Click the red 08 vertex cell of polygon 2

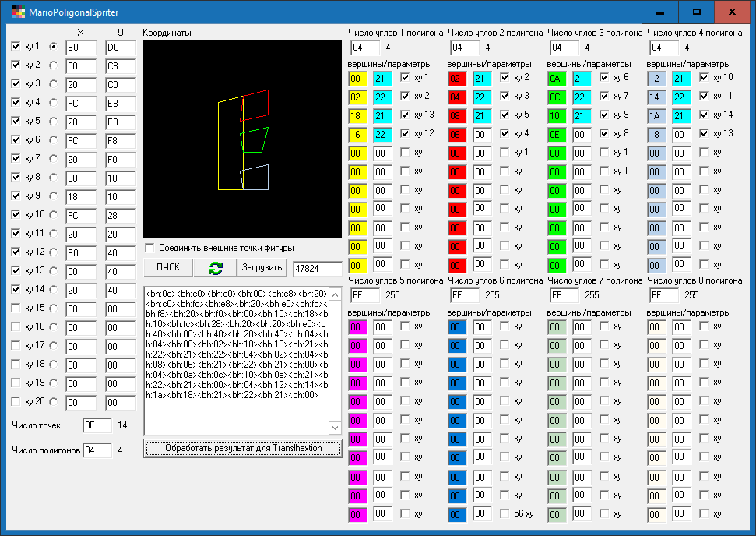(x=456, y=116)
